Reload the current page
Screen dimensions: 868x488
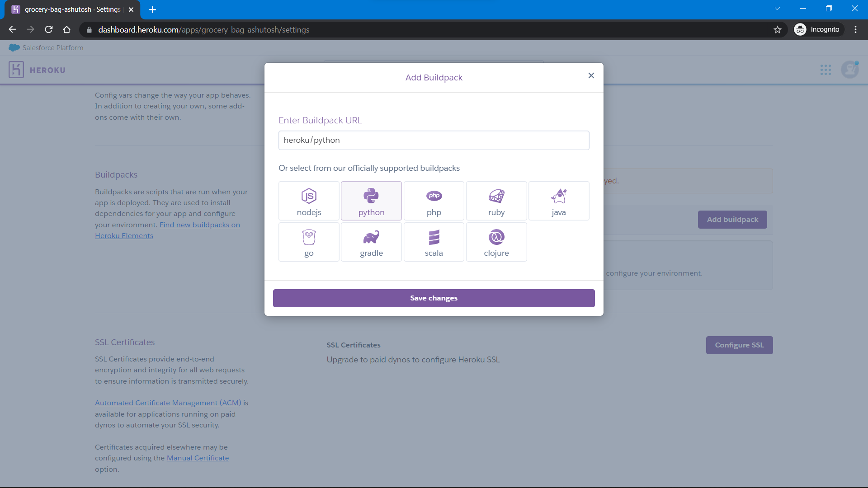pyautogui.click(x=49, y=29)
